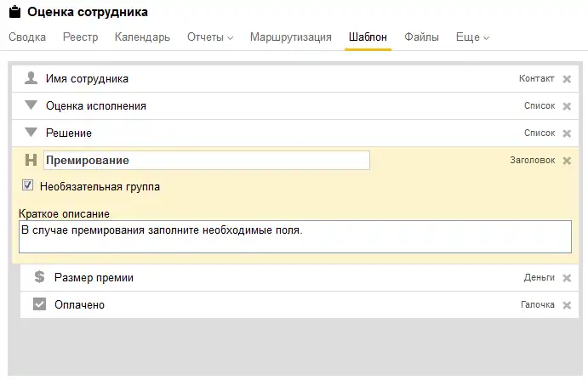Click the Деньги type label
The image size is (588, 380).
click(539, 277)
